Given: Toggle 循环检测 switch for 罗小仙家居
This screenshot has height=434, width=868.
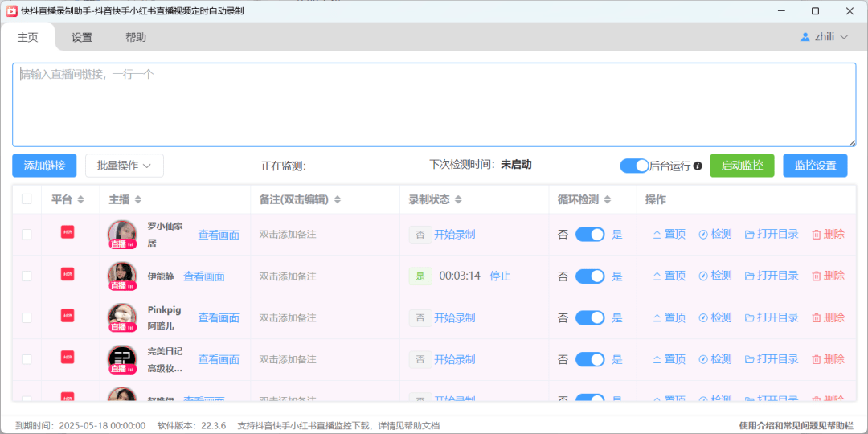Looking at the screenshot, I should click(590, 235).
